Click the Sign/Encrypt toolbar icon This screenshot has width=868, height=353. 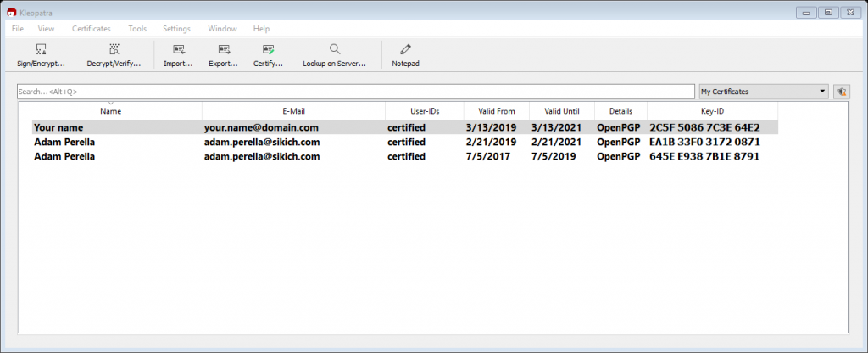point(41,50)
